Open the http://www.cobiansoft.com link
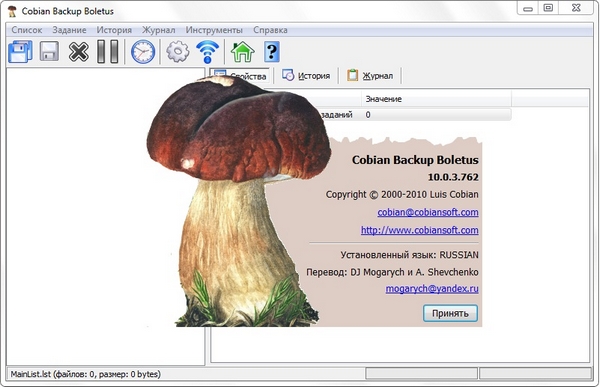Viewport: 600px width, 387px height. [419, 230]
